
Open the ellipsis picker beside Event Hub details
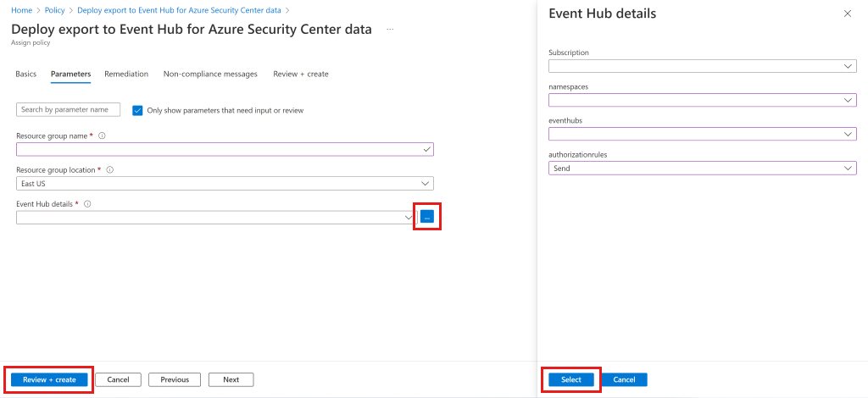pyautogui.click(x=427, y=218)
